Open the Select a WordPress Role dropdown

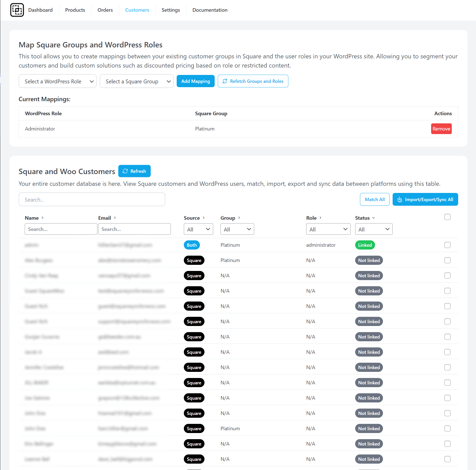[x=58, y=81]
